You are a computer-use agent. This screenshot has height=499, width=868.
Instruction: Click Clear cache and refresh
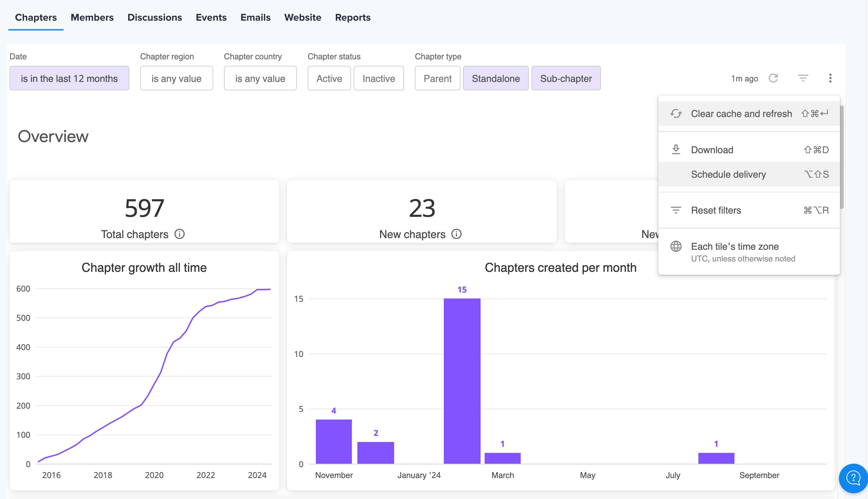pos(741,114)
